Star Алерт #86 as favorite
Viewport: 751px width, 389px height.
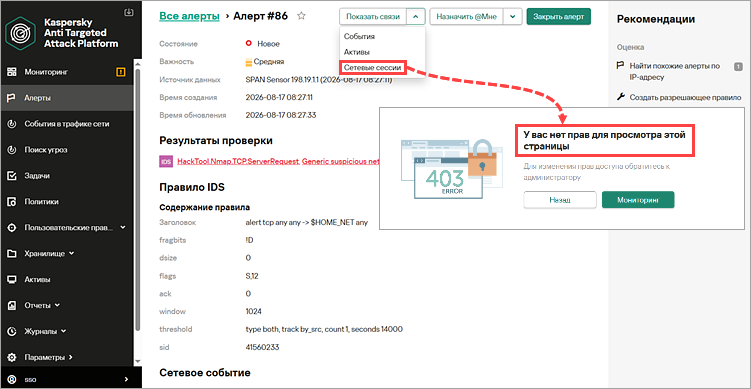click(301, 16)
